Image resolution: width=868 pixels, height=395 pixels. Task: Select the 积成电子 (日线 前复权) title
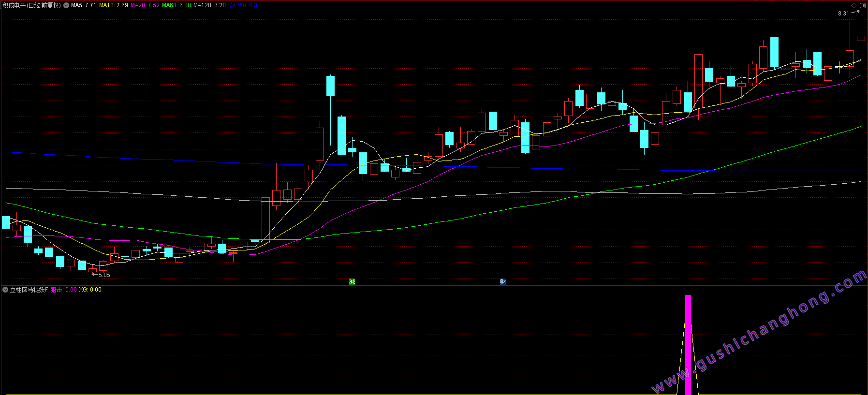(x=32, y=5)
